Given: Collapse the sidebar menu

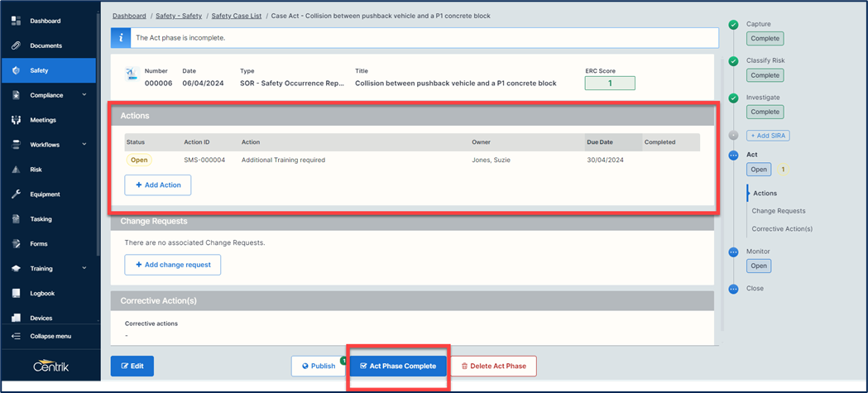Looking at the screenshot, I should (x=50, y=336).
